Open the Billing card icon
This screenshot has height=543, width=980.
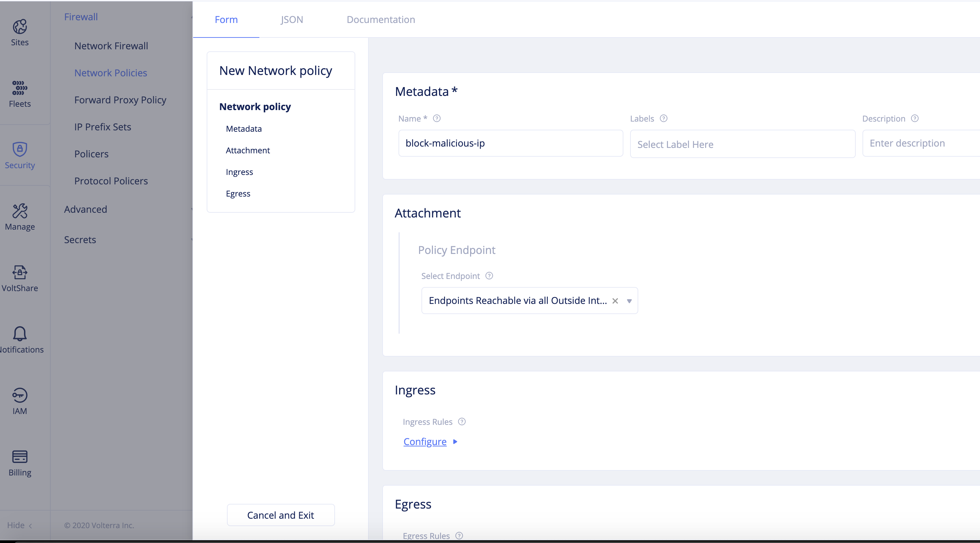pyautogui.click(x=20, y=457)
